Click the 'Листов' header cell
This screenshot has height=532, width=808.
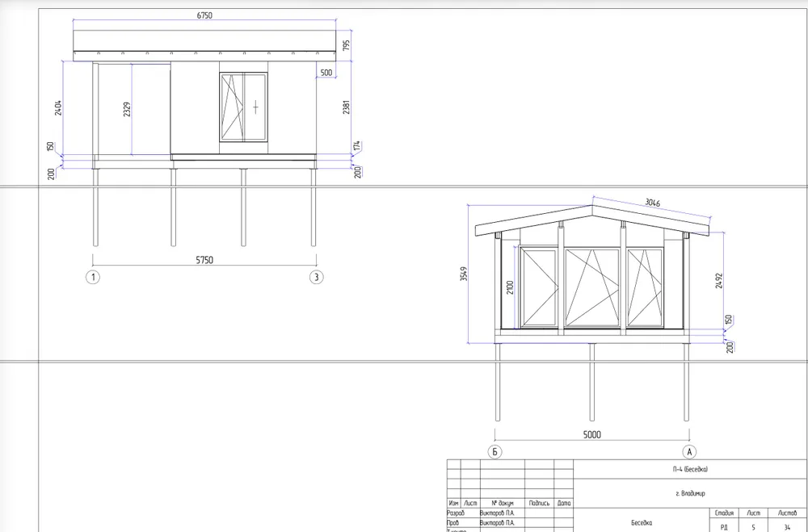786,513
